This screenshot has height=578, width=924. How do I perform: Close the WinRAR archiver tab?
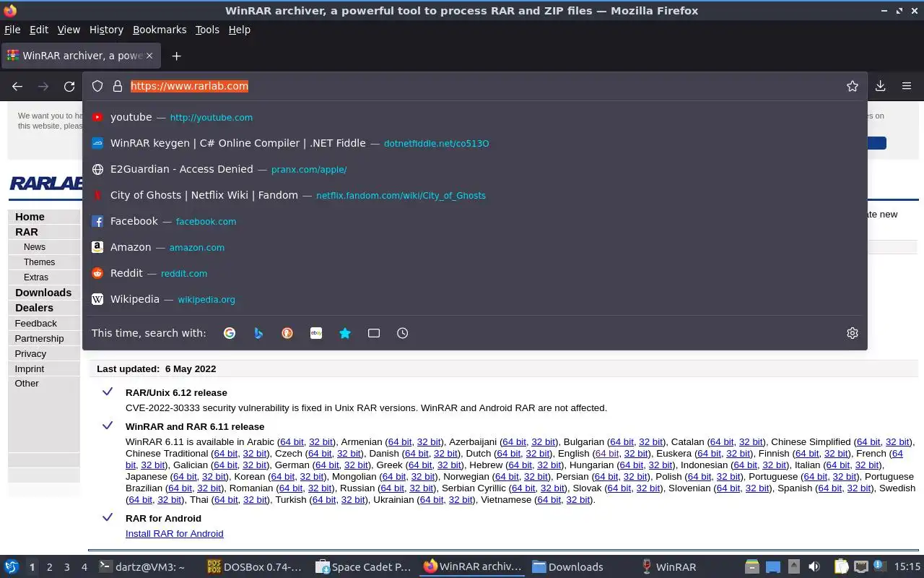tap(149, 56)
